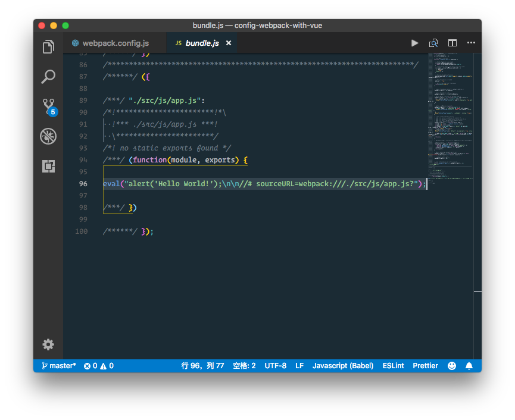Open the More Actions ellipsis menu
The height and width of the screenshot is (420, 515).
(471, 43)
